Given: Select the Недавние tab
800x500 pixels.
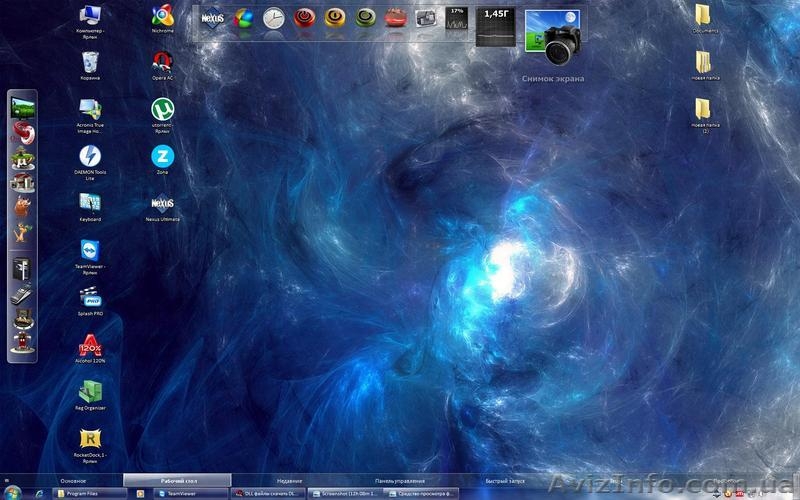Looking at the screenshot, I should coord(290,481).
